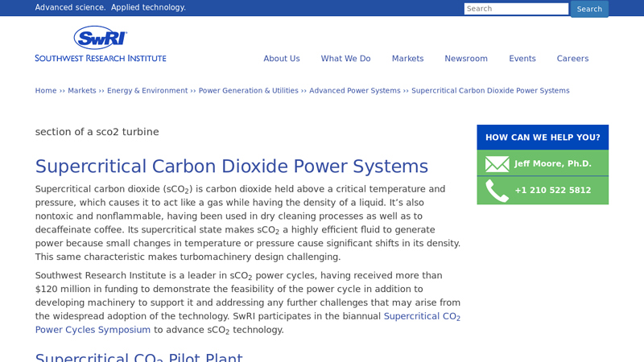Click the Southwest Research Institute wordmark
The height and width of the screenshot is (362, 644).
101,58
